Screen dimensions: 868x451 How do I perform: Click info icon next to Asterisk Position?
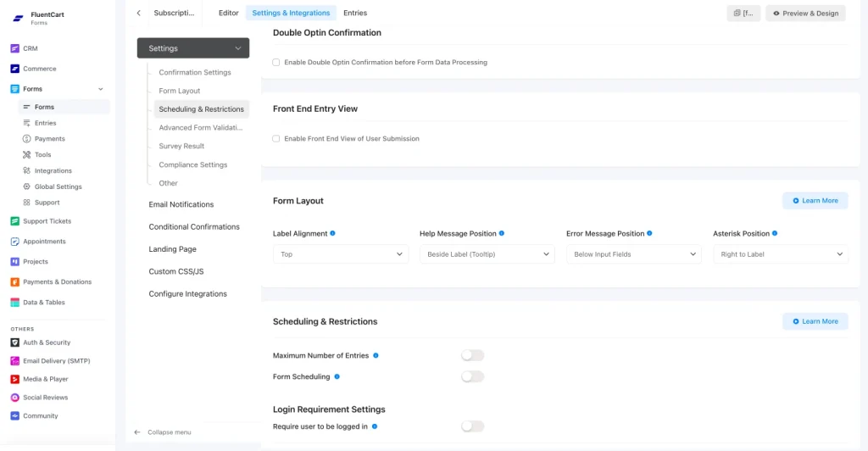point(775,233)
